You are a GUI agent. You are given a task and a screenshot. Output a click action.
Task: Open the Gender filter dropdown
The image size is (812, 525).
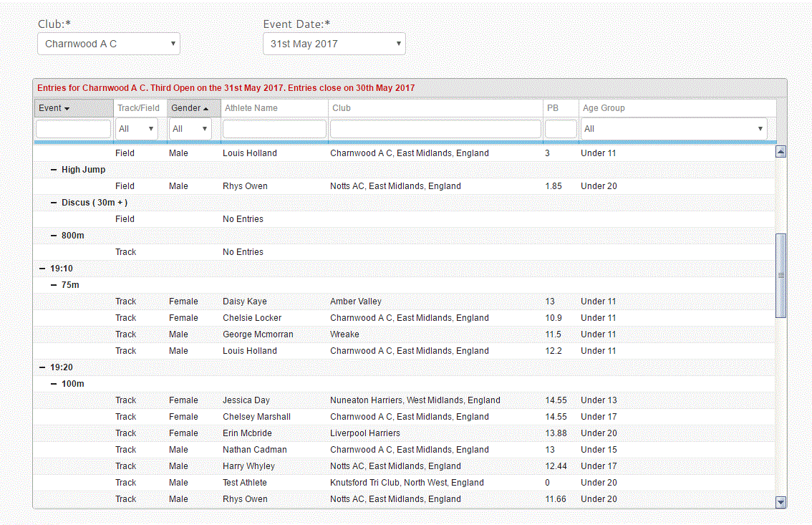pos(190,129)
